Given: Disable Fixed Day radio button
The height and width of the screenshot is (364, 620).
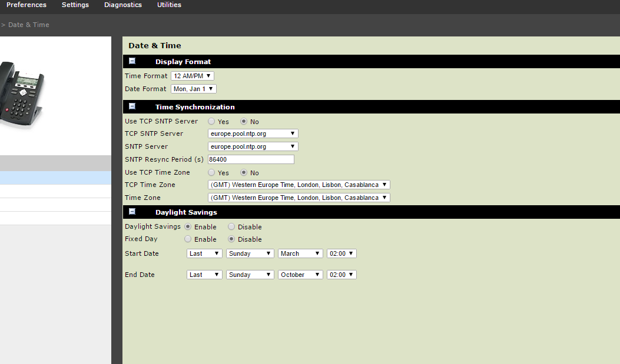Looking at the screenshot, I should tap(231, 239).
